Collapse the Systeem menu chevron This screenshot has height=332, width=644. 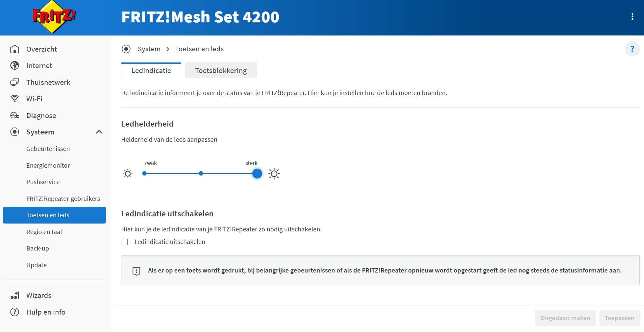(x=99, y=132)
